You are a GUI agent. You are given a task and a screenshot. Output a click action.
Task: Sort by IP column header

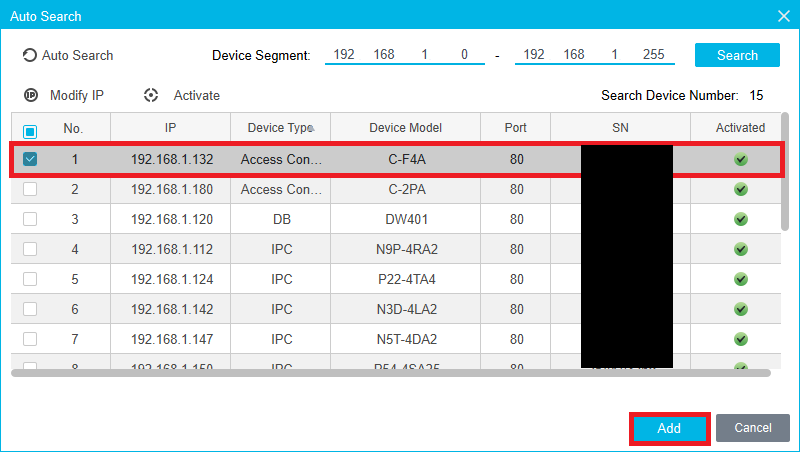(170, 128)
